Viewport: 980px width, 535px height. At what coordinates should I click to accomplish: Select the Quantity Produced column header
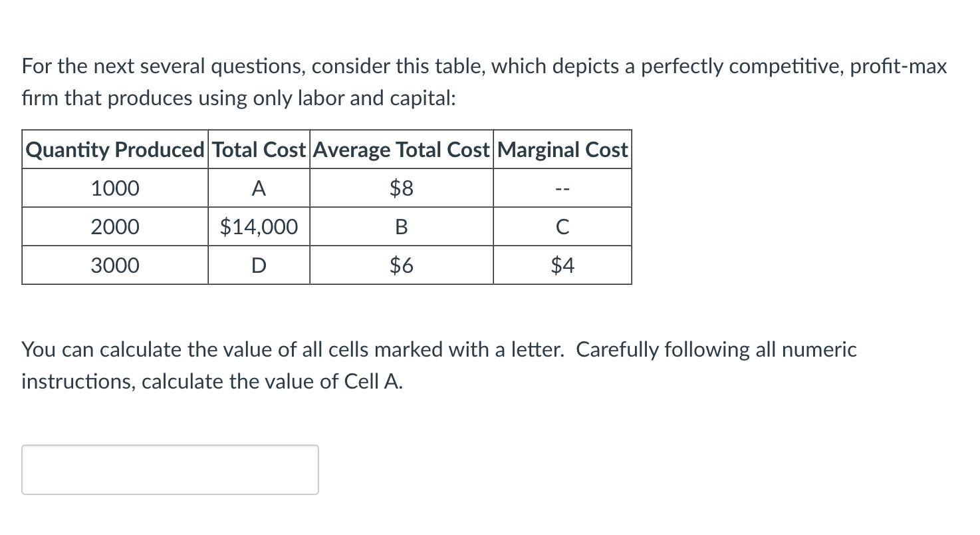pos(114,150)
